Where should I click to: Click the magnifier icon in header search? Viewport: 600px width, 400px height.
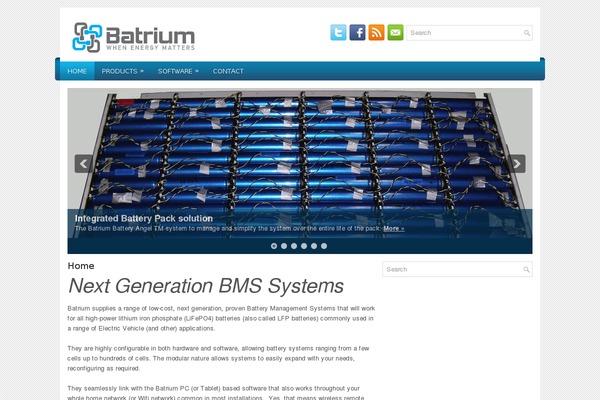[527, 33]
